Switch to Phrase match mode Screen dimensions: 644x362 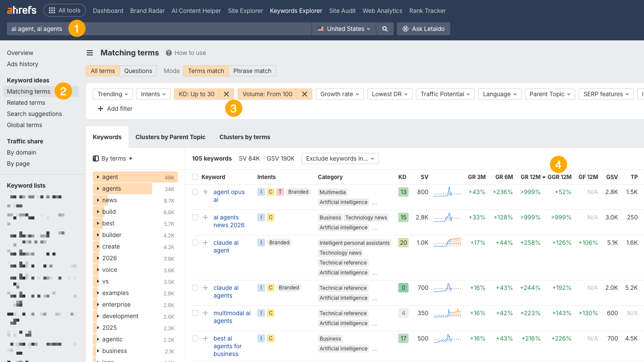(x=252, y=71)
